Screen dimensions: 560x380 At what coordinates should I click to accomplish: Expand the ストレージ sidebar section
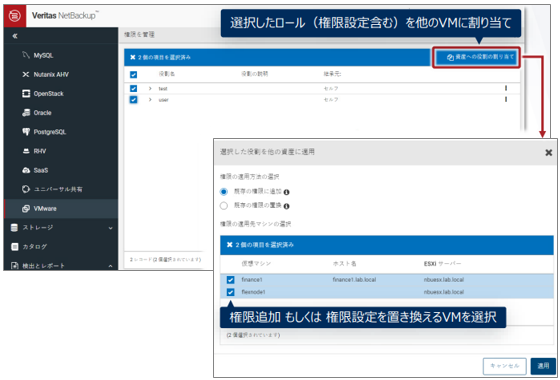coord(110,228)
